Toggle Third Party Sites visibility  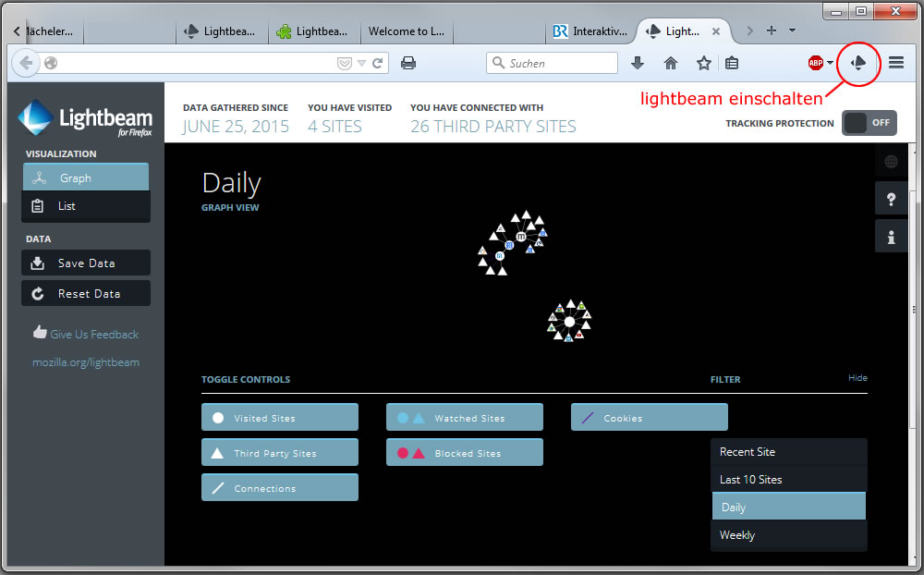coord(279,453)
